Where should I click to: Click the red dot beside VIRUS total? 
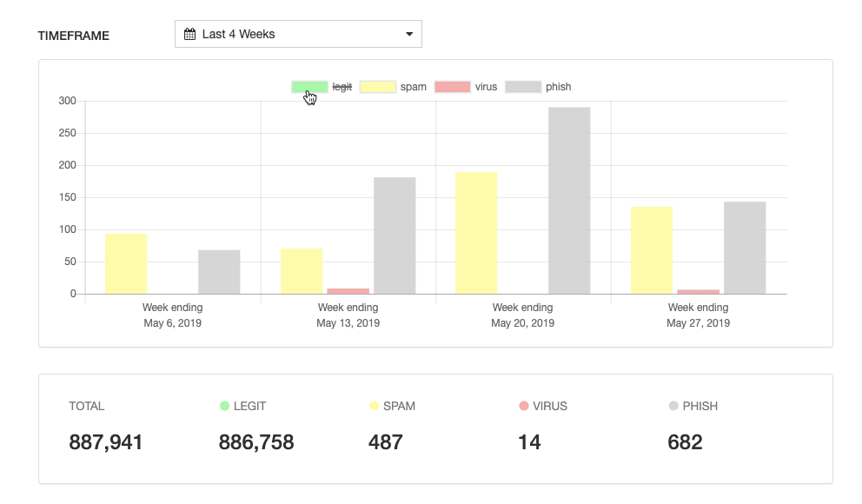tap(523, 406)
